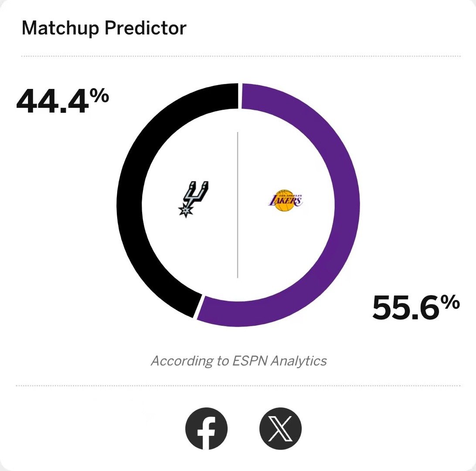Image resolution: width=476 pixels, height=471 pixels.
Task: Click the word ESPN in the caption
Action: coord(251,361)
